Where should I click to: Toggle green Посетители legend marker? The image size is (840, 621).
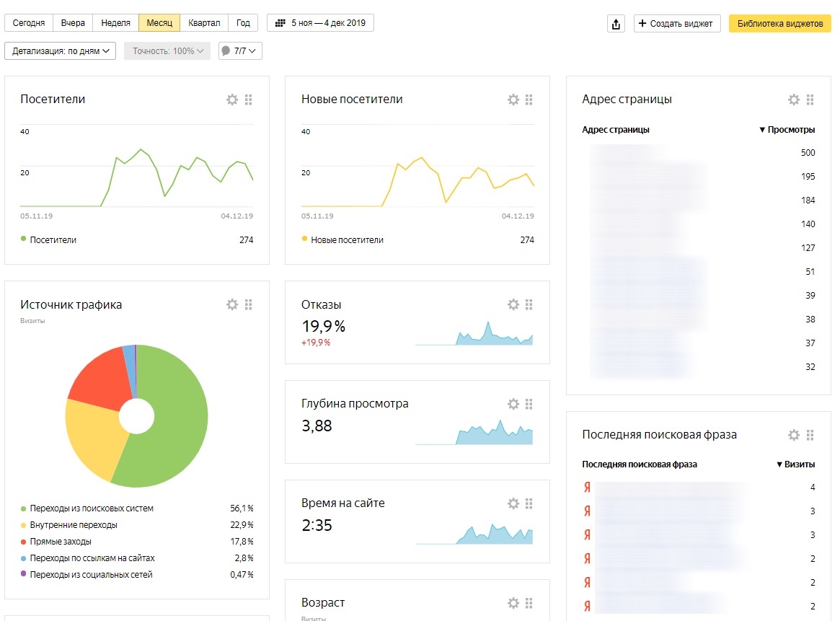coord(23,239)
